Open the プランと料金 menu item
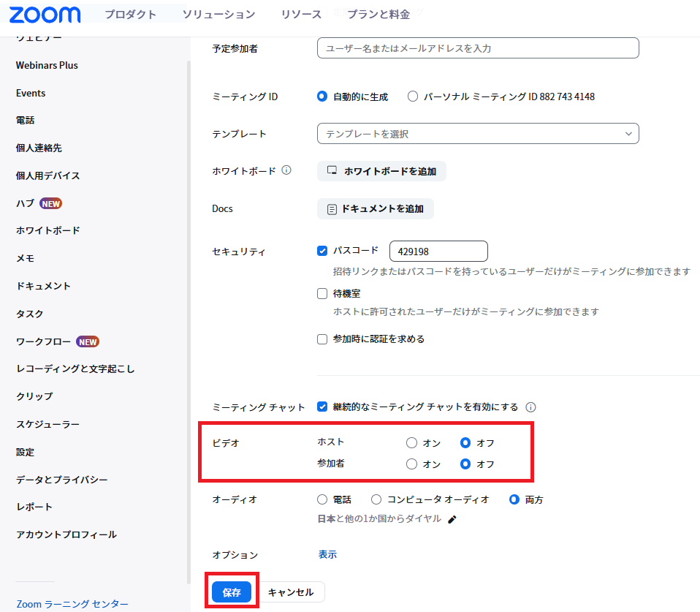 [379, 15]
